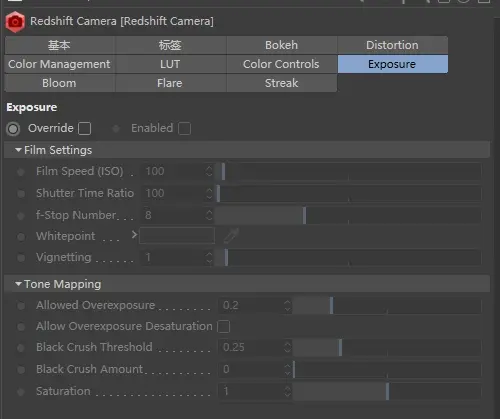Click Film Speed (ISO) stepper arrows
The width and height of the screenshot is (500, 419).
[209, 171]
